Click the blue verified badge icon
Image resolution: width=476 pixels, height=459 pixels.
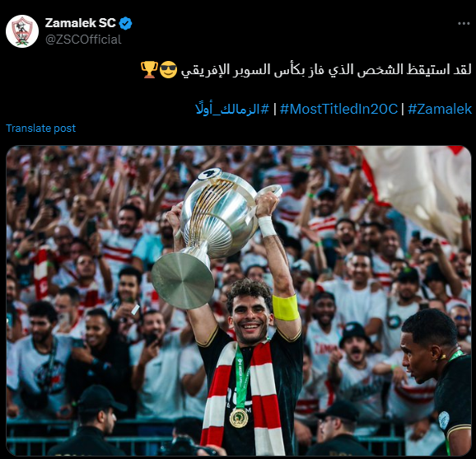(125, 23)
